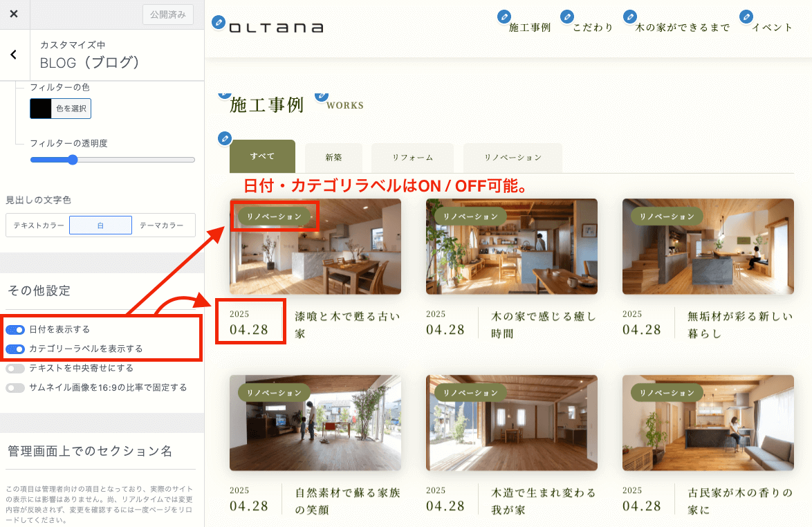Click edit pencil next to WORKS subtitle
This screenshot has height=527, width=812.
point(322,95)
